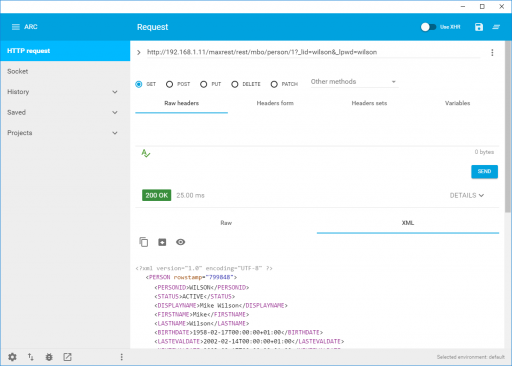
Task: Expand the response DETAILS chevron
Action: (x=481, y=195)
